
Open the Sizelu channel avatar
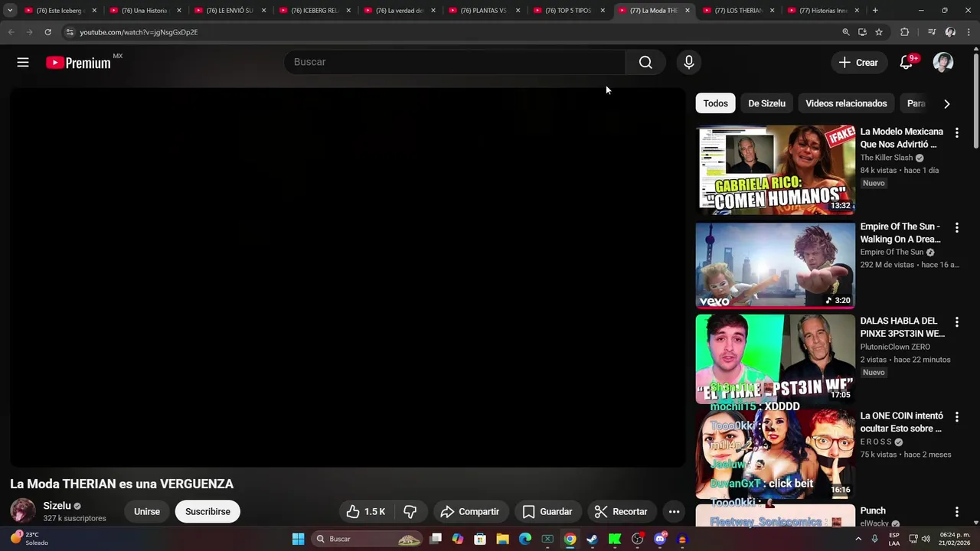(x=22, y=511)
